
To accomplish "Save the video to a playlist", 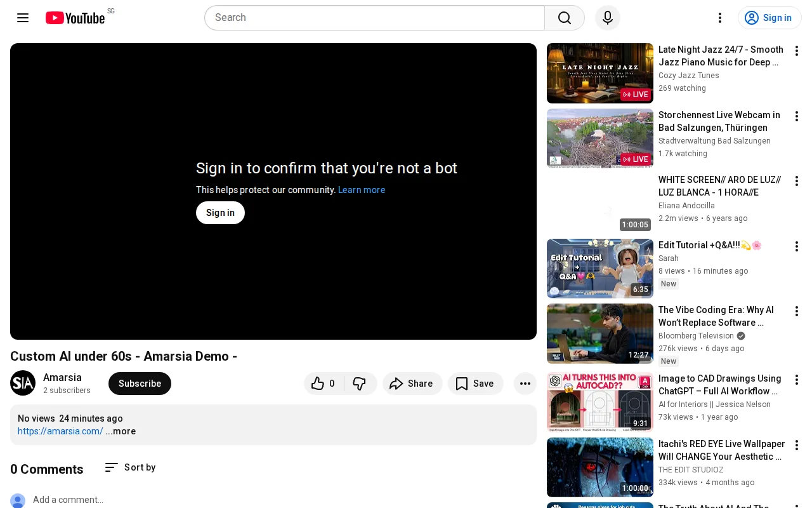I will pyautogui.click(x=476, y=384).
